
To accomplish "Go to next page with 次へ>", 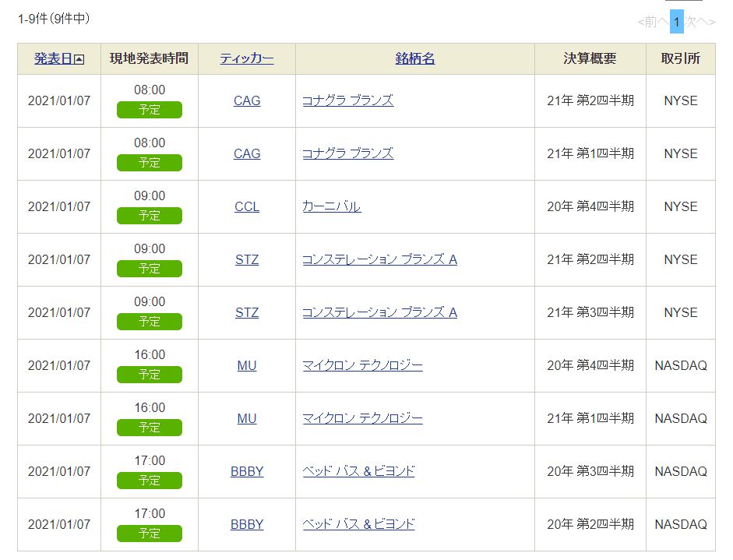I will tap(700, 22).
